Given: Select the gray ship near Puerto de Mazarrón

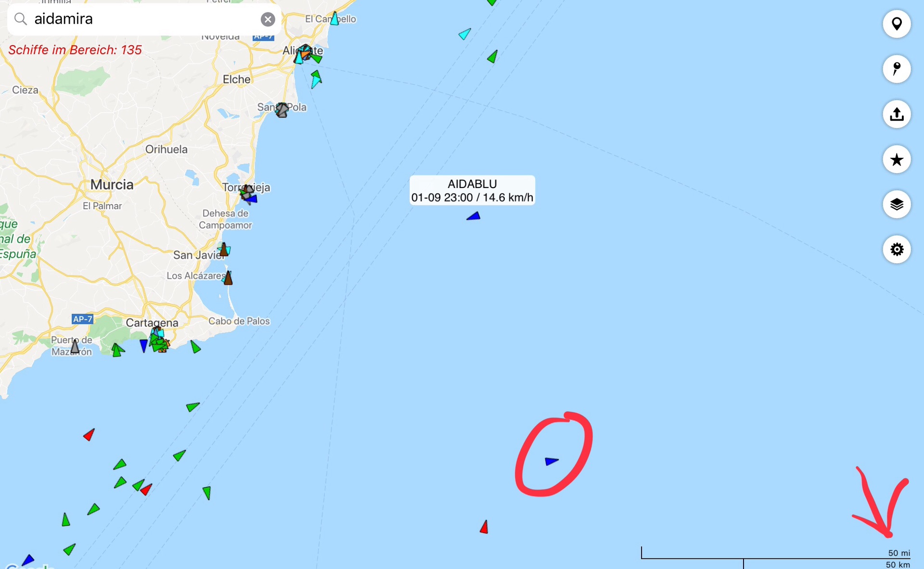Looking at the screenshot, I should tap(75, 346).
